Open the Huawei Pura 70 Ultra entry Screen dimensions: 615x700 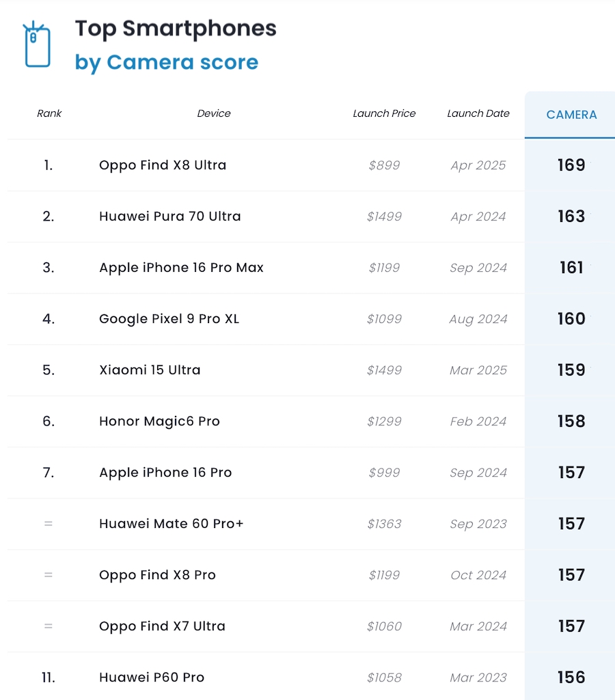tap(170, 216)
